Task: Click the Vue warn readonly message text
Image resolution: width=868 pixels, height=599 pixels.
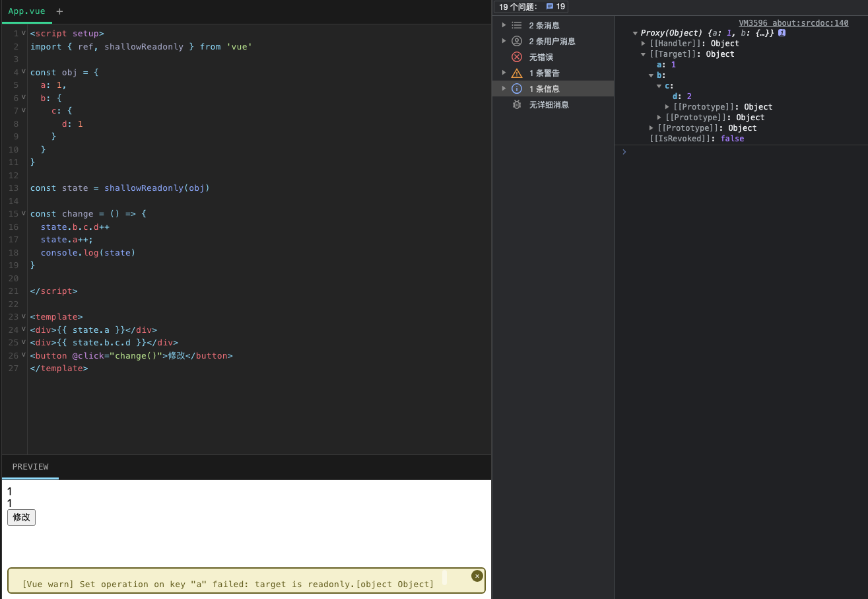Action: coord(228,584)
